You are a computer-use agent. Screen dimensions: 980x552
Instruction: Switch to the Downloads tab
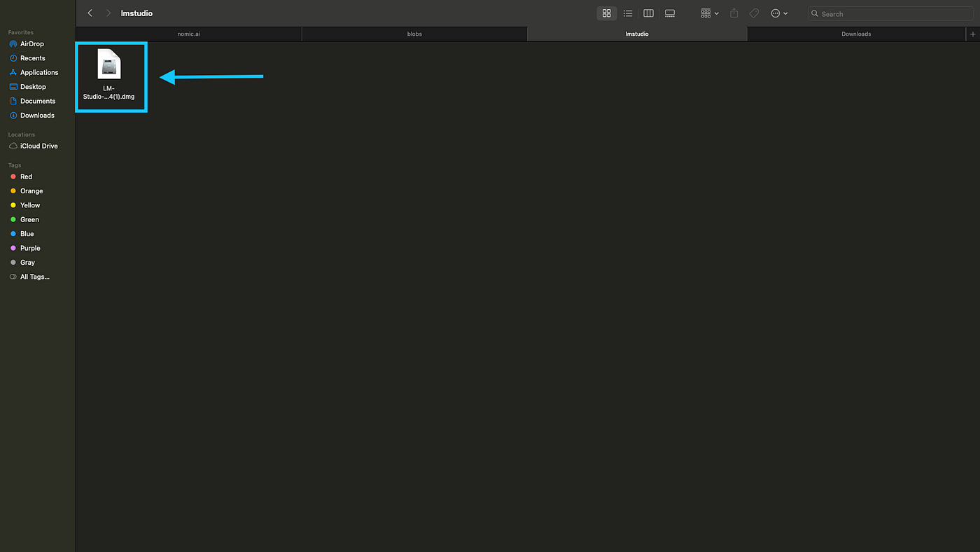click(x=856, y=34)
